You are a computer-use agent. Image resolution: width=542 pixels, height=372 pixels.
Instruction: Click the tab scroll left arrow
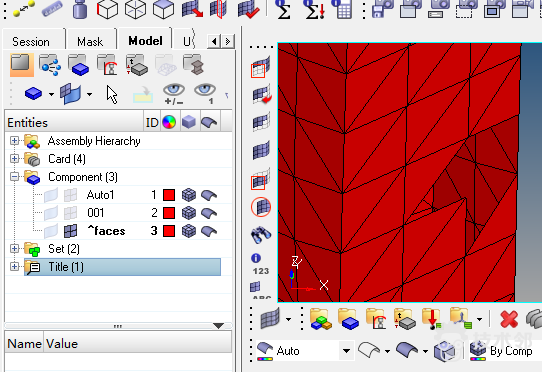point(214,41)
